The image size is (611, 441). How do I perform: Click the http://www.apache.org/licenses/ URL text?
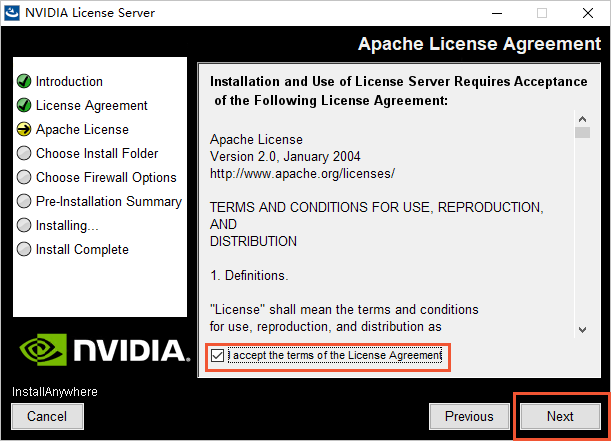(302, 173)
